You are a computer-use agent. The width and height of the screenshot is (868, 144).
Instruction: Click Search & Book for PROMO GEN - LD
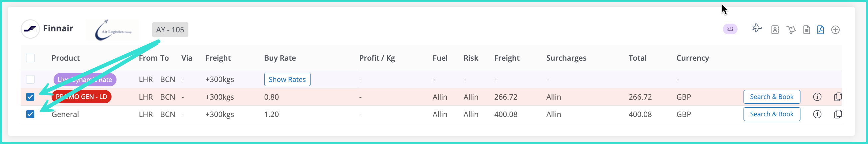click(771, 97)
